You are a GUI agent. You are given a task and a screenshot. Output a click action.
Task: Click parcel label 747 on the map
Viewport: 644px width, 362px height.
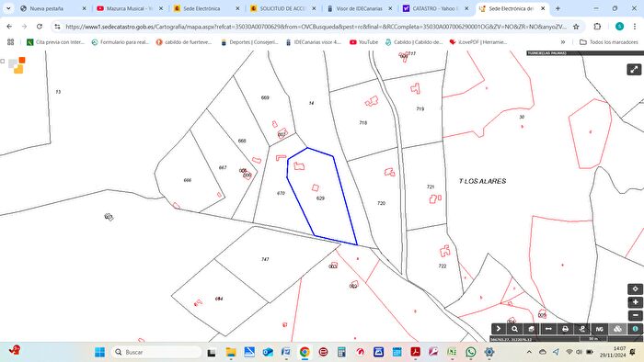265,259
